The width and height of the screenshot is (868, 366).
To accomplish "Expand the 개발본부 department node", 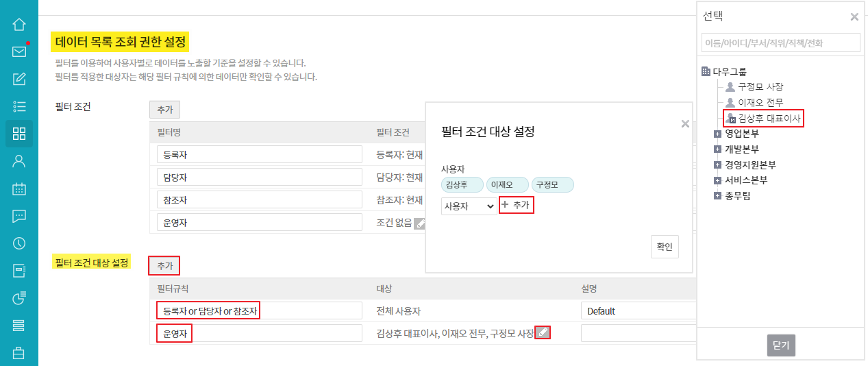I will click(x=717, y=149).
